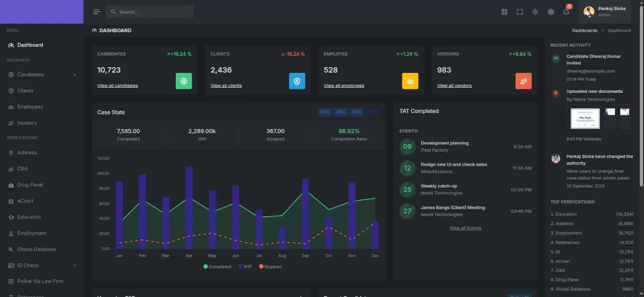Click the Address pin icon

click(x=11, y=153)
